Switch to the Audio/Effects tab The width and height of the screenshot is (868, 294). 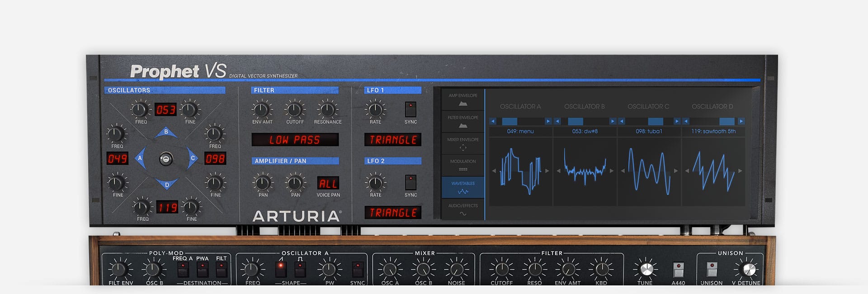[463, 210]
